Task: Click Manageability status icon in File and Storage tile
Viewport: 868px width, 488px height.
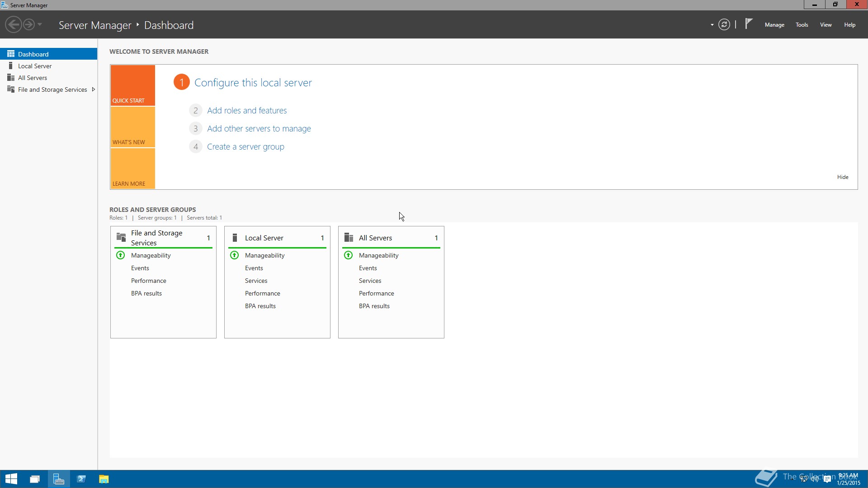Action: click(x=121, y=255)
